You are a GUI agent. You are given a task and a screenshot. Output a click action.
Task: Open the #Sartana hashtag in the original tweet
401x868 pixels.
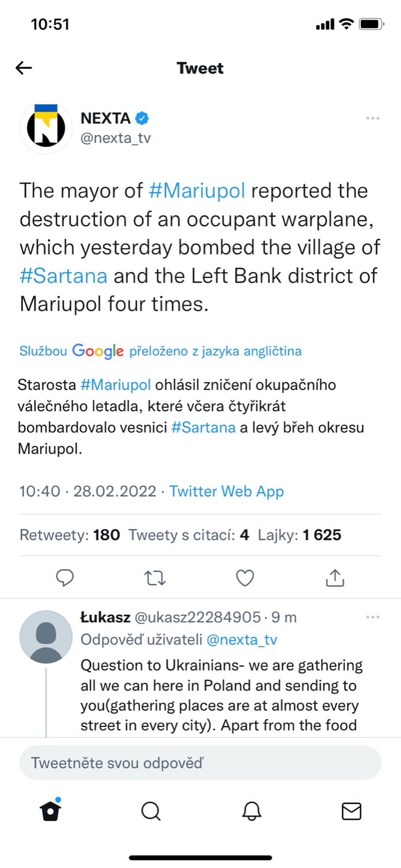click(x=63, y=276)
